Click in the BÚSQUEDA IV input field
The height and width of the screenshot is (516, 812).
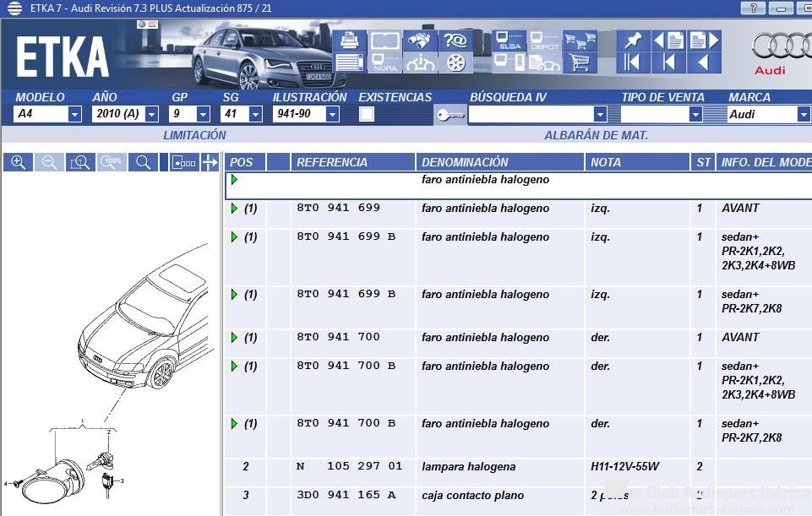(531, 114)
